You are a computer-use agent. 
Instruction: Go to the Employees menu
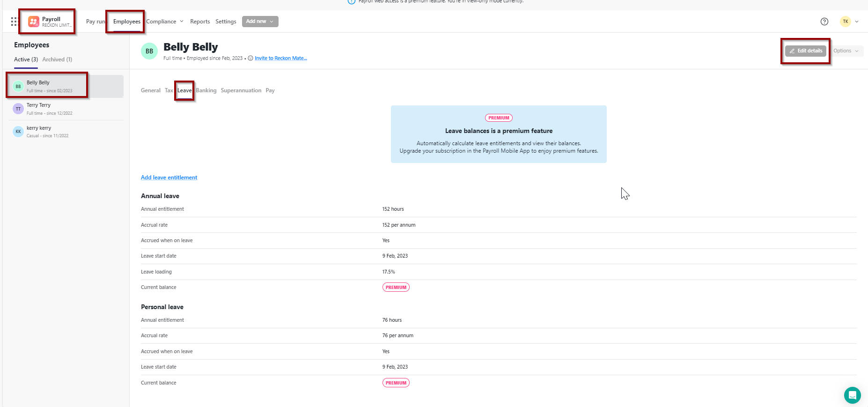pyautogui.click(x=127, y=22)
